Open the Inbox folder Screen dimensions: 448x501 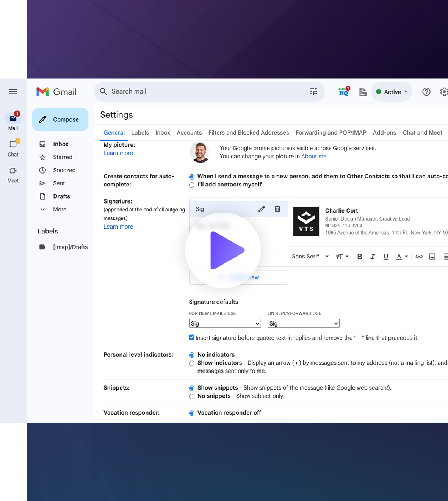click(x=60, y=144)
